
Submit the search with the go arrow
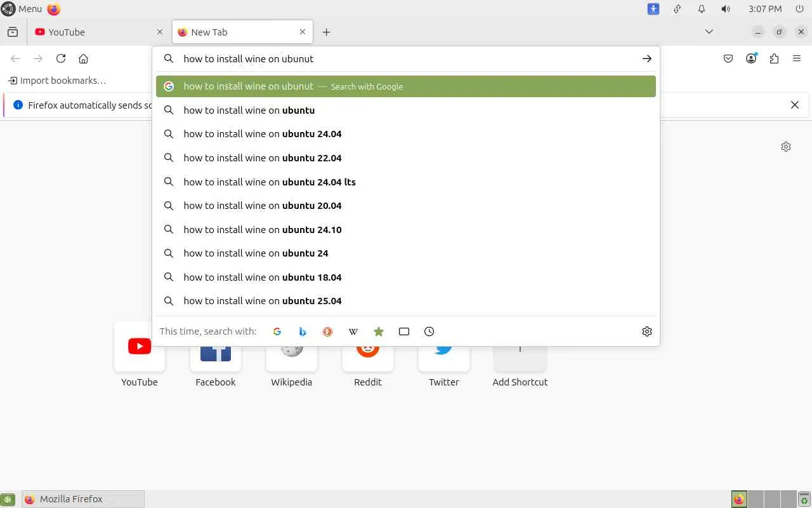click(646, 58)
